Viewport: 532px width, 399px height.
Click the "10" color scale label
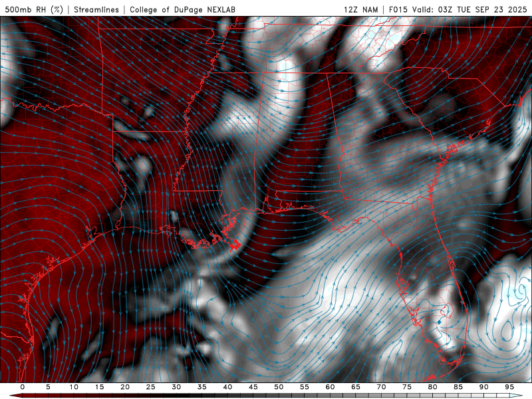coord(74,387)
